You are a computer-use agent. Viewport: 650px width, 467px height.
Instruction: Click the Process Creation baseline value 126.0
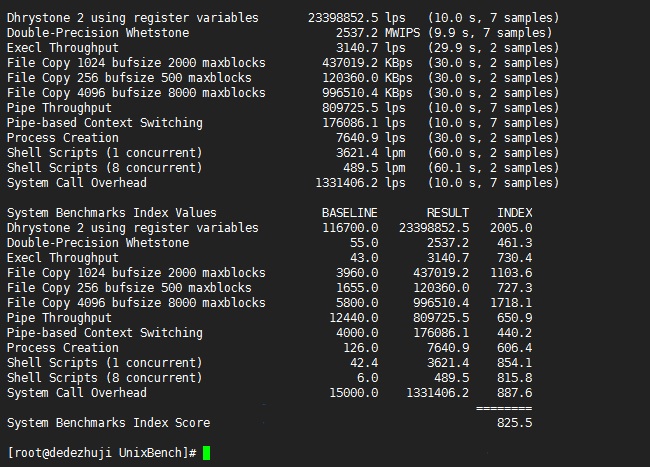[x=360, y=348]
